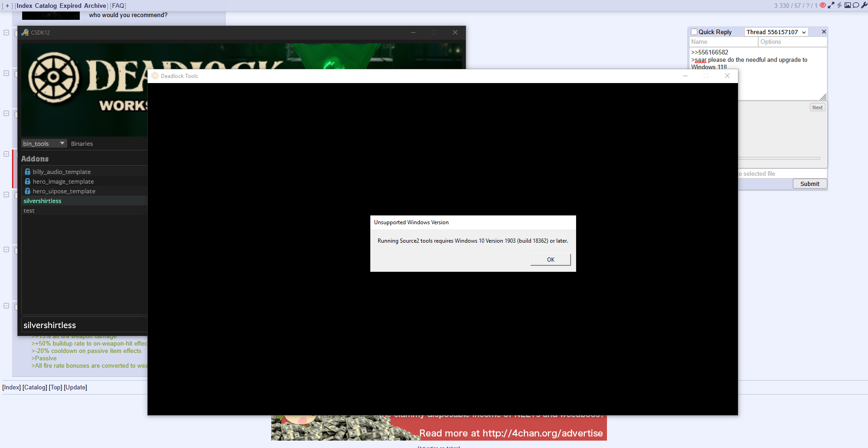Click the '>>556166582' quote in the reply box
The width and height of the screenshot is (868, 448).
(x=710, y=52)
